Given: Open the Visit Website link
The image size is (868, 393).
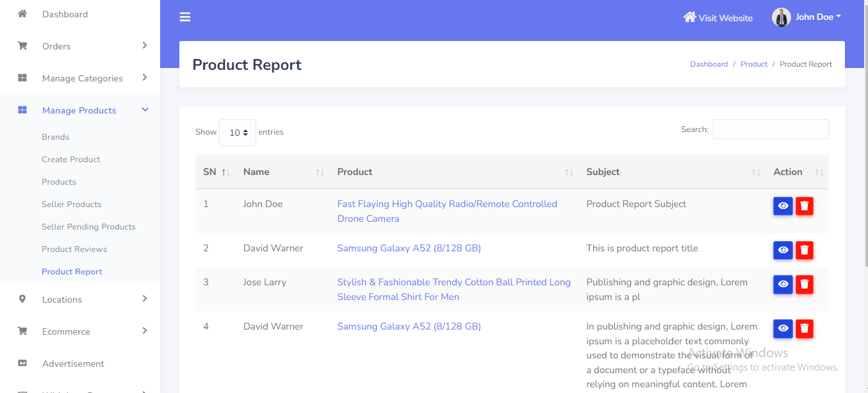Looking at the screenshot, I should 718,18.
